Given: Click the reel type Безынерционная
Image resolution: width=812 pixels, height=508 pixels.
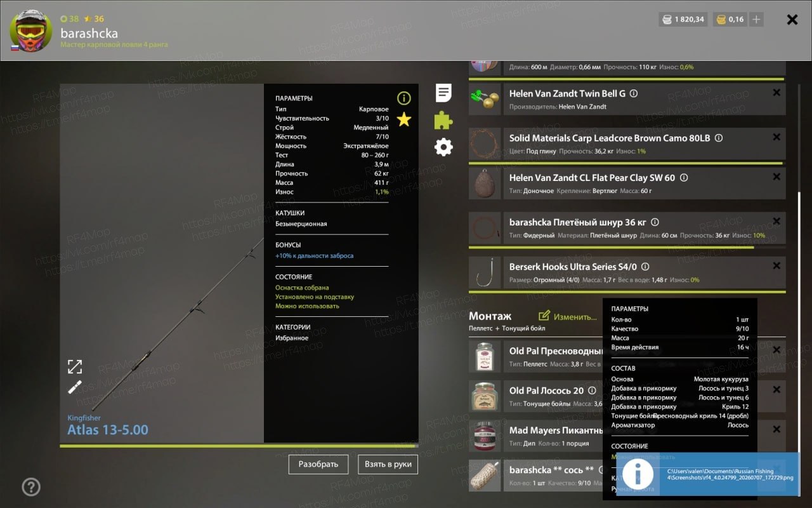Looking at the screenshot, I should pos(301,224).
